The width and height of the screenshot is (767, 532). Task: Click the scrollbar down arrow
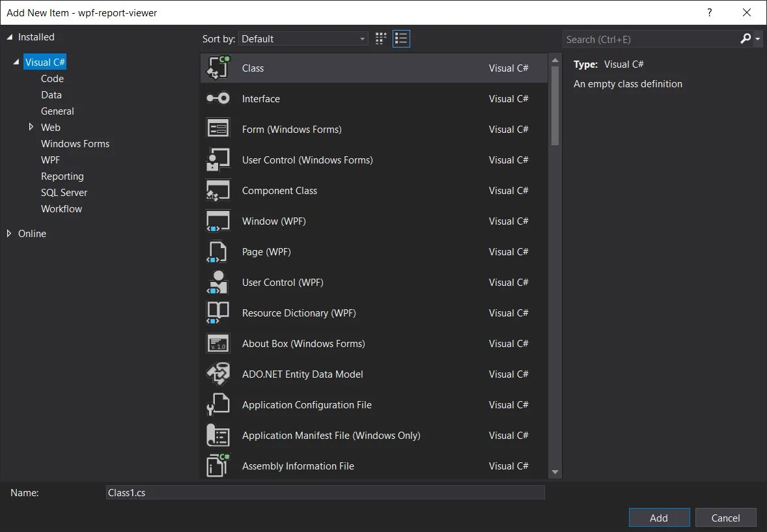[x=555, y=472]
